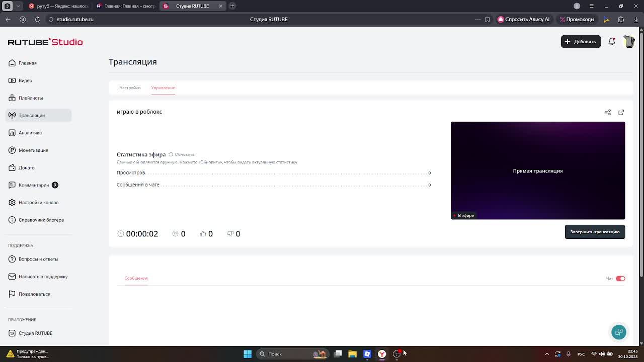Click Спросить Алису AI button
This screenshot has height=362, width=644.
(524, 19)
